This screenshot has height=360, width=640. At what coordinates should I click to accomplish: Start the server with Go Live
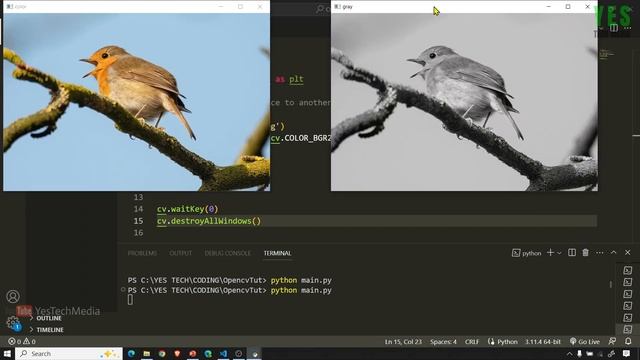[x=585, y=342]
